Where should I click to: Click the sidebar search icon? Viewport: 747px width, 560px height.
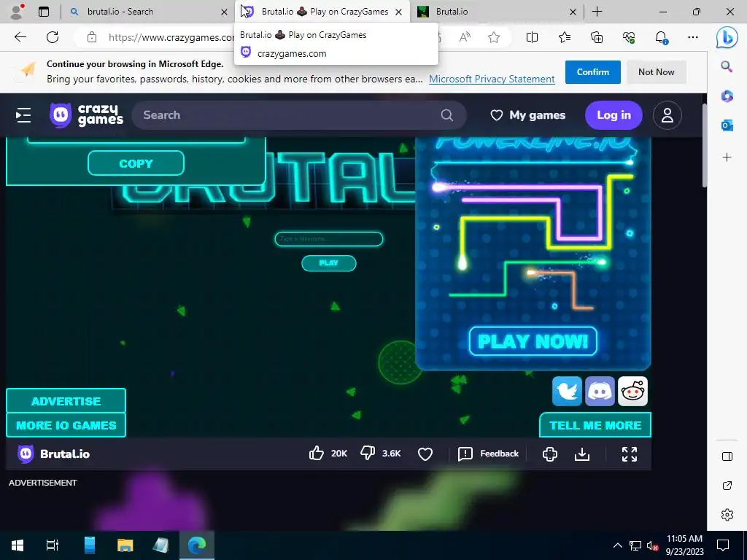point(727,66)
